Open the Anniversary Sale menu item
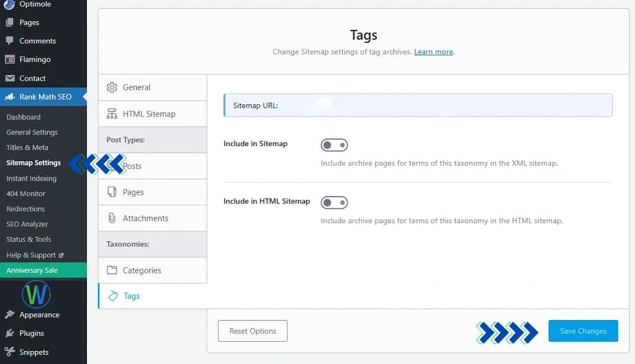635x364 pixels. coord(32,270)
